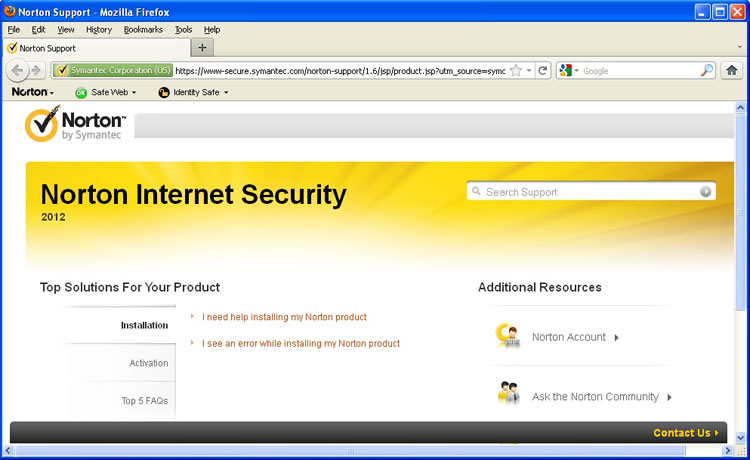Select the Installation solutions tab
Image resolution: width=750 pixels, height=460 pixels.
tap(119, 325)
